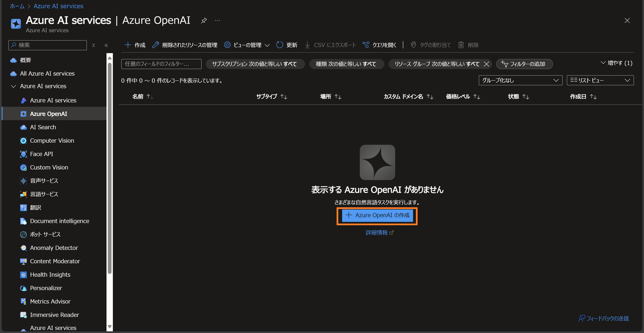
Task: Click フィルターの追加 button
Action: [524, 64]
